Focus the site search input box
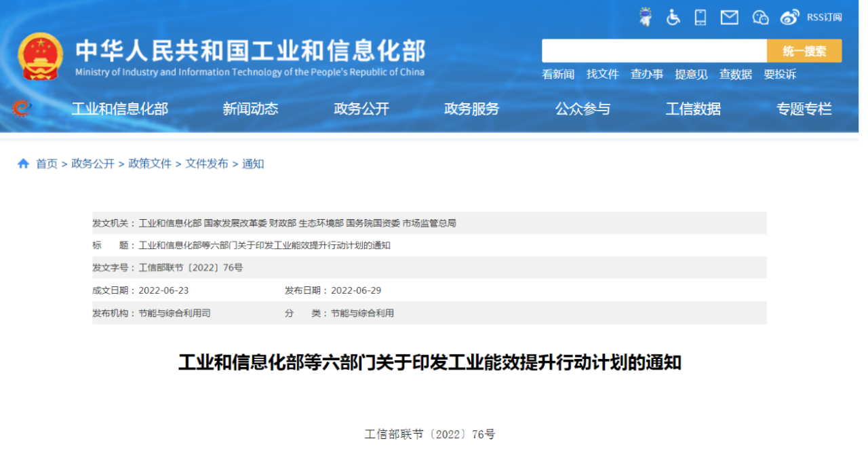The image size is (868, 458). (x=654, y=51)
